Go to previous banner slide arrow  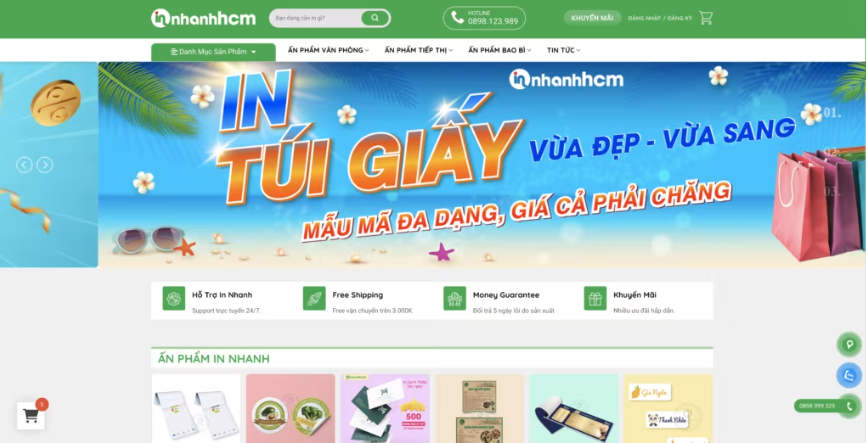[24, 165]
